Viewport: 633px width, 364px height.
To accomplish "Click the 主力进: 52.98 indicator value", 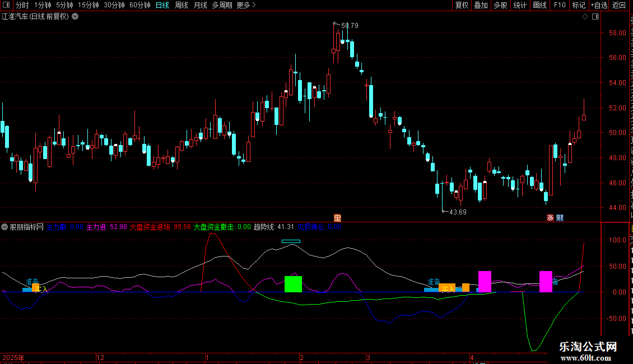I will coord(106,227).
